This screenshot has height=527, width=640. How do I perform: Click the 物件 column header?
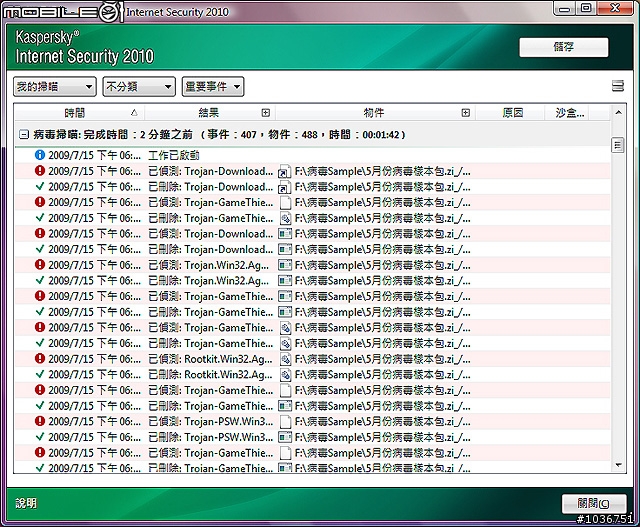coord(376,113)
